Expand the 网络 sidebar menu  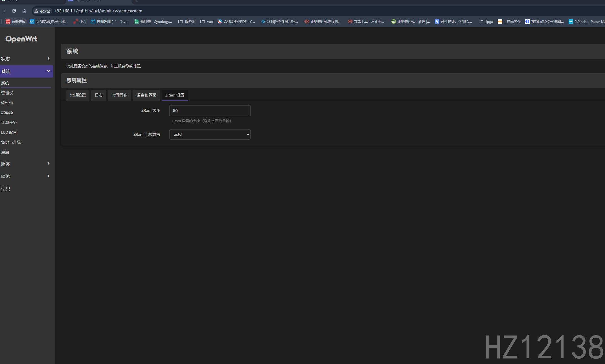[26, 176]
